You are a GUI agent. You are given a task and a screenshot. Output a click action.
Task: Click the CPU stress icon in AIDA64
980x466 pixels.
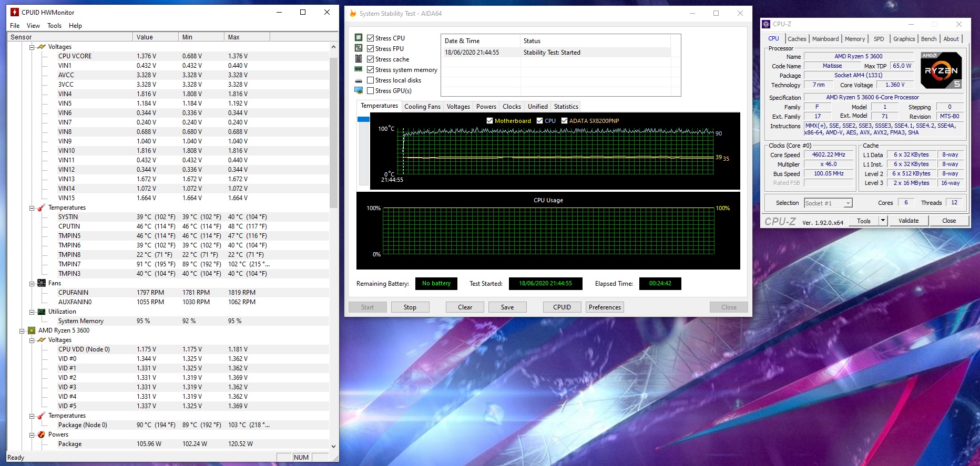pyautogui.click(x=359, y=38)
